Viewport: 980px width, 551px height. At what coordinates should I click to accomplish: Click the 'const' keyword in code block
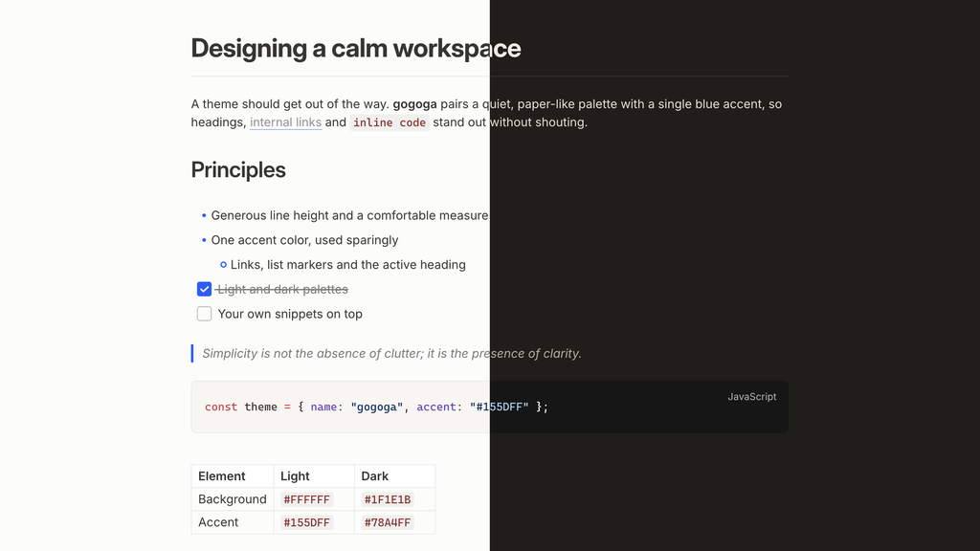point(221,408)
